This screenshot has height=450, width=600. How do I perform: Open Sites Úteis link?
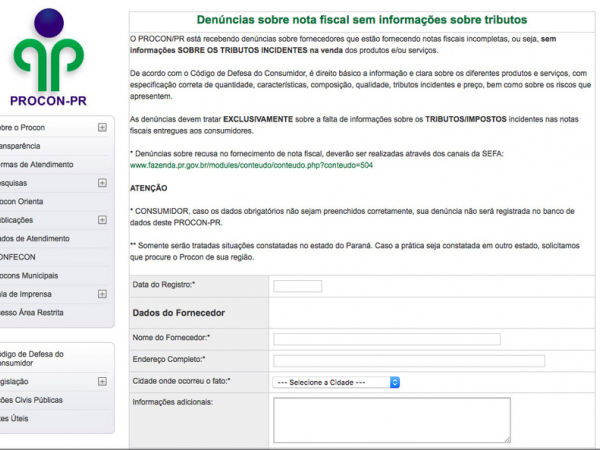(x=14, y=419)
